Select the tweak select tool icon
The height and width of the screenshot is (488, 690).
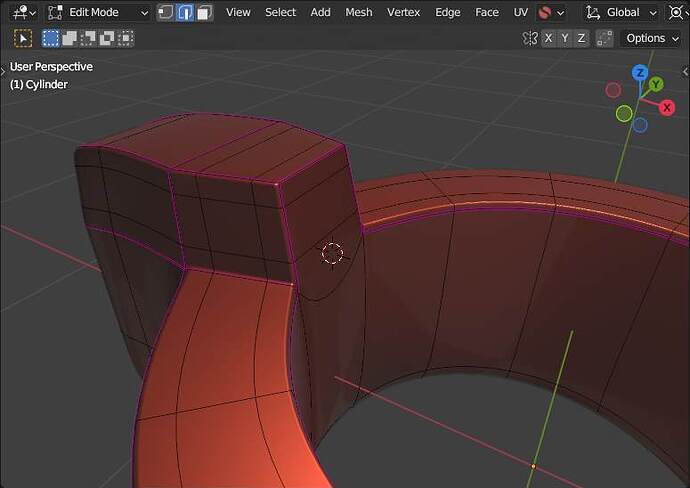pos(23,38)
